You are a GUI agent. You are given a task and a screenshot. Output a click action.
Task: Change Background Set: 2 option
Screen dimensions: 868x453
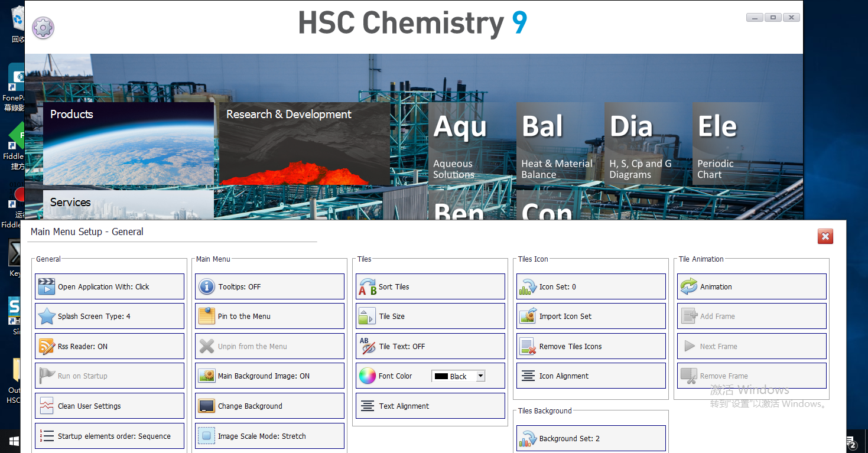pyautogui.click(x=591, y=438)
